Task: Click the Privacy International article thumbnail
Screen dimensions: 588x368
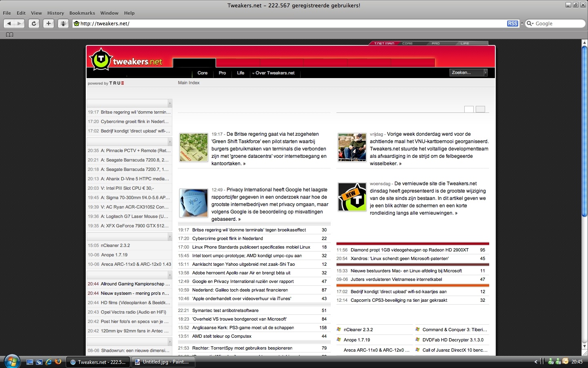Action: (x=194, y=203)
